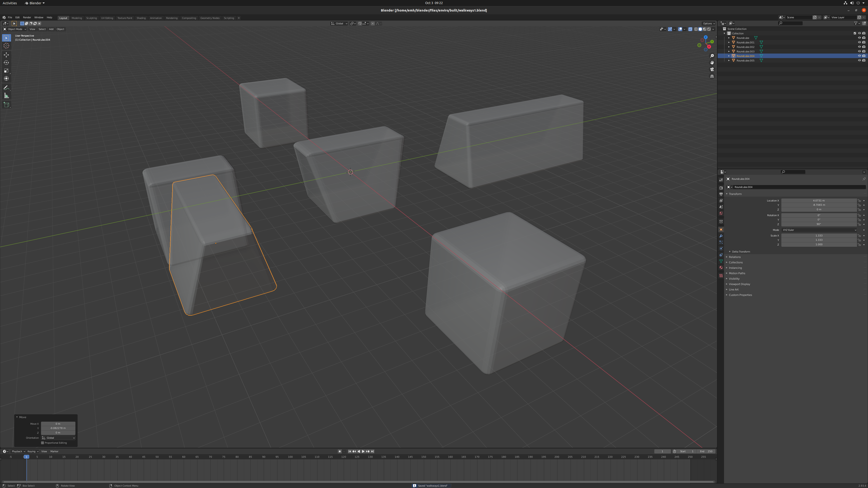Collapse the Collection tree node
Image resolution: width=868 pixels, height=488 pixels.
coord(724,33)
